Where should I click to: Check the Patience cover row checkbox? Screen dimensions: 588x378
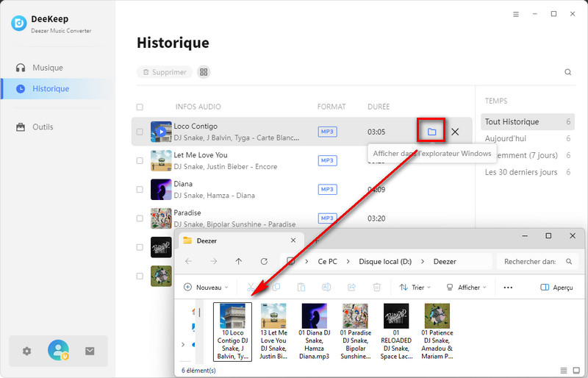[x=140, y=277]
